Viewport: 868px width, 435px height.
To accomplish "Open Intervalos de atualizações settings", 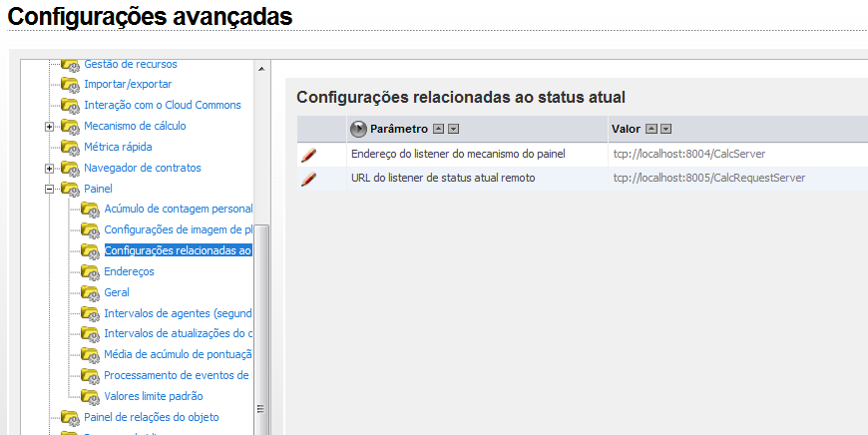I will (179, 333).
